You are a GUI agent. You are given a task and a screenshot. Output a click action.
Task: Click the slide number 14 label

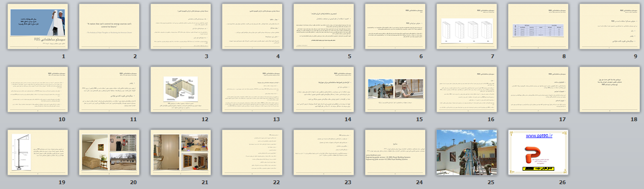348,119
